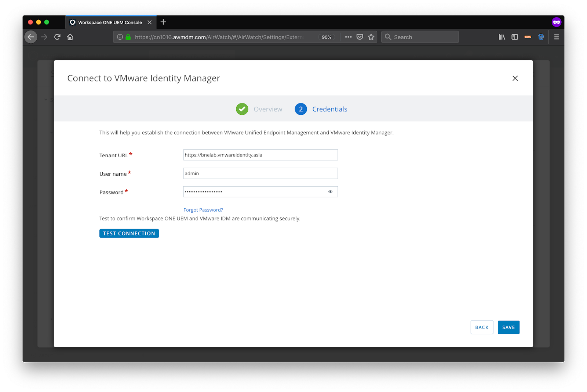
Task: Go to the Overview wizard step
Action: (x=268, y=109)
